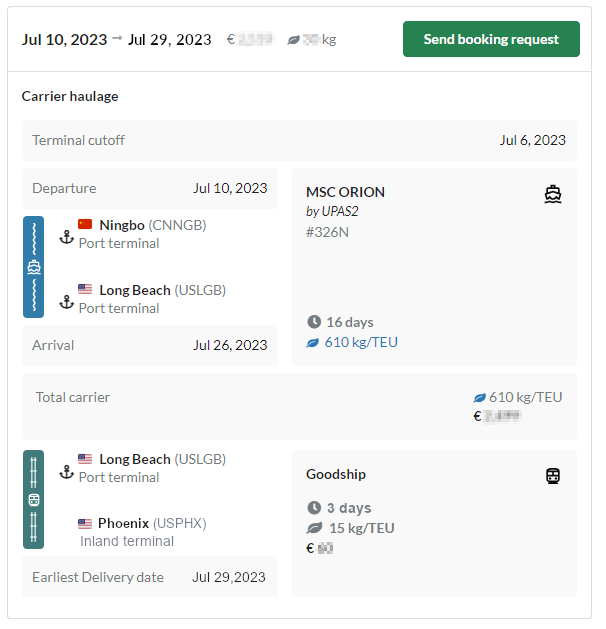Click the clock icon beside 16 days
Screen dimensions: 606x629
click(314, 322)
